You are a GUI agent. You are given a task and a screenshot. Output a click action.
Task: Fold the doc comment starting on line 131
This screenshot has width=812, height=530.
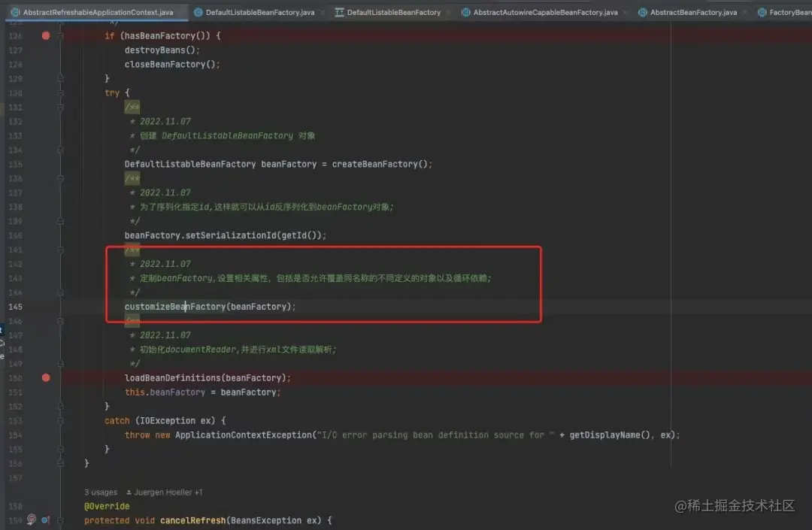click(61, 108)
